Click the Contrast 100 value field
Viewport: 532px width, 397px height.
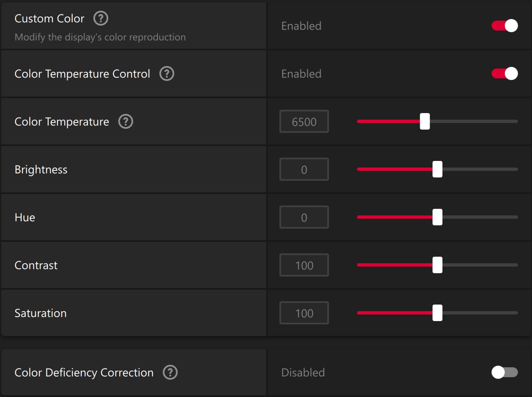coord(304,265)
